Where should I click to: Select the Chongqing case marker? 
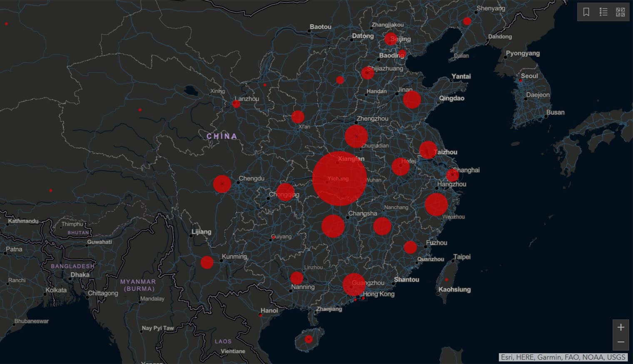286,191
